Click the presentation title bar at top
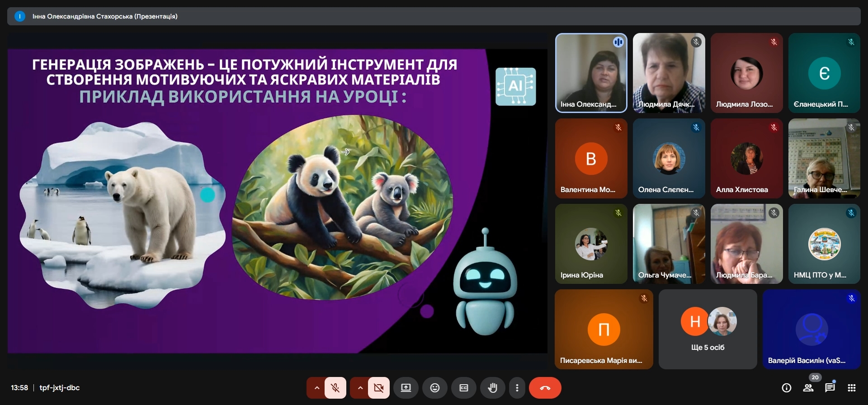This screenshot has height=405, width=868. 434,16
